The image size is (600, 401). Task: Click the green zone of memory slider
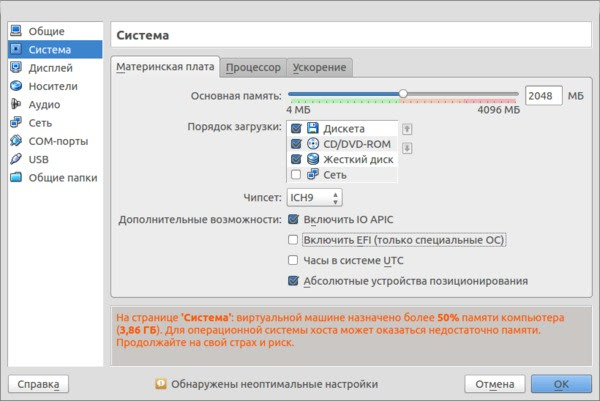(346, 101)
